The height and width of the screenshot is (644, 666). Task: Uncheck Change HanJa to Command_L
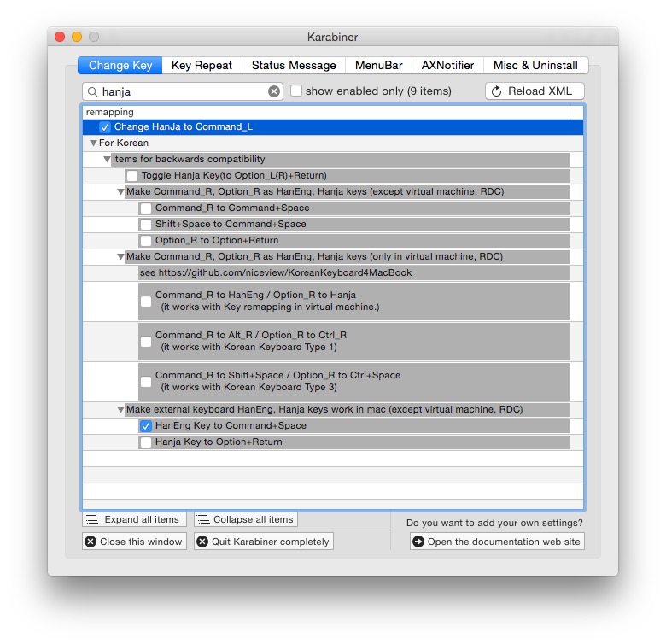point(104,127)
